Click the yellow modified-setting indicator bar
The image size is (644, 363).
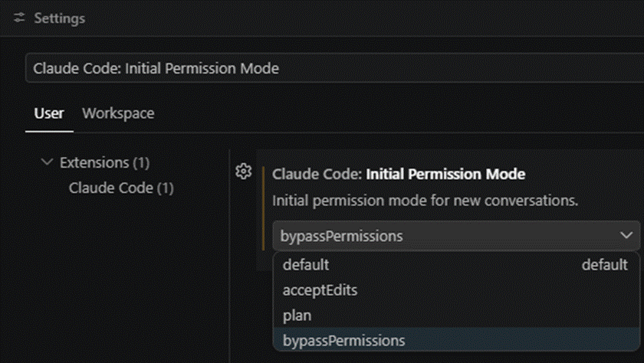point(263,208)
